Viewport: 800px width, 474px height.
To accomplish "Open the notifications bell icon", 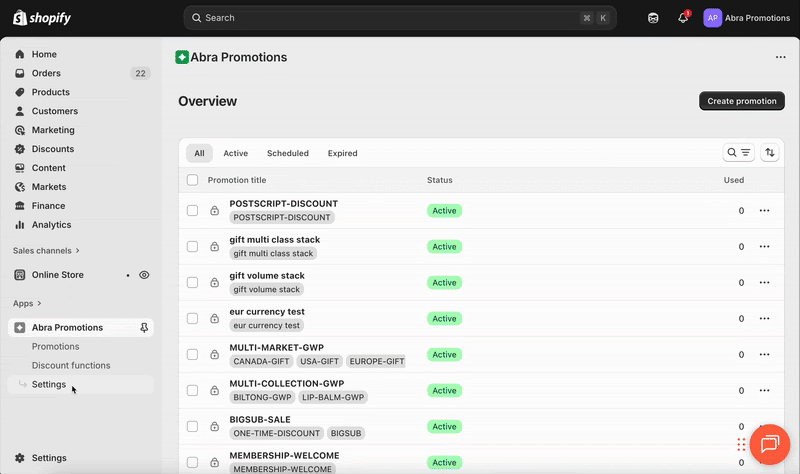I will (683, 18).
